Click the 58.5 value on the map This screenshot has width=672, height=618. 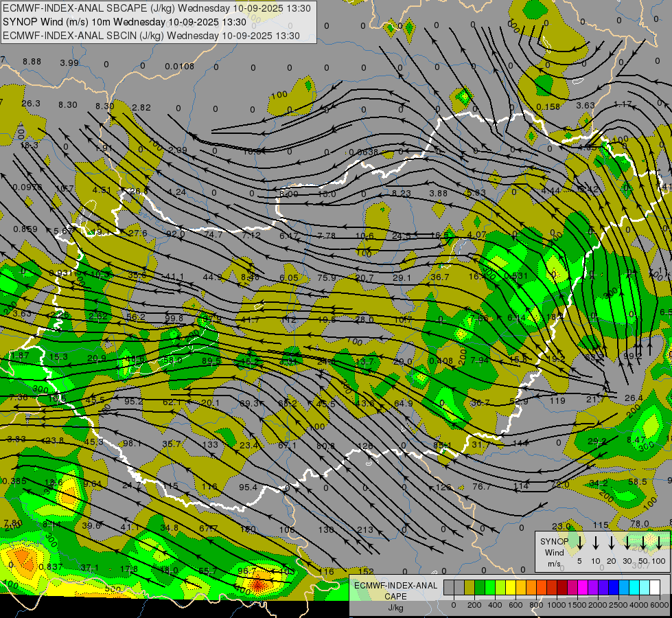click(x=637, y=482)
